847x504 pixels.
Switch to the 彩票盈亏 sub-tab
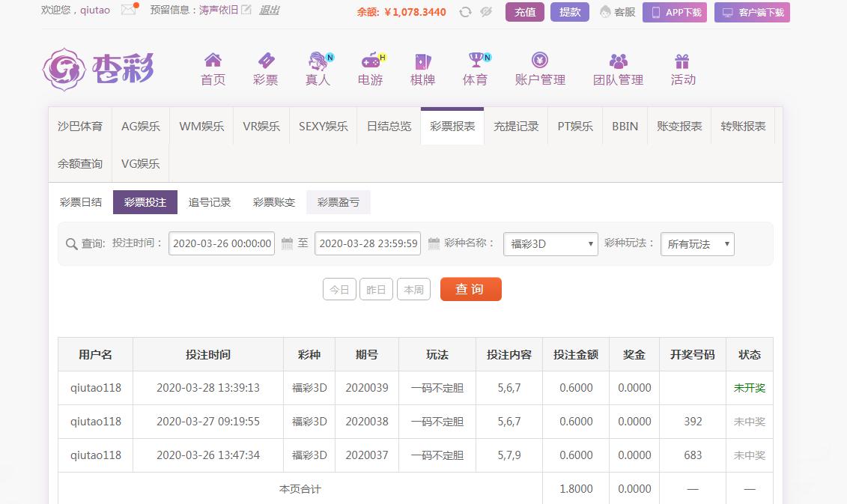click(x=339, y=202)
